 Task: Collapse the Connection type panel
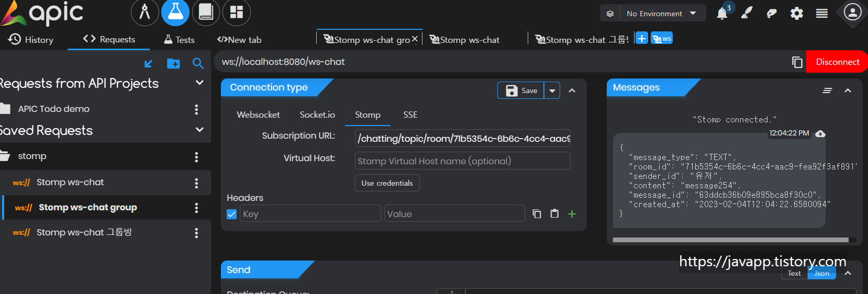[572, 91]
